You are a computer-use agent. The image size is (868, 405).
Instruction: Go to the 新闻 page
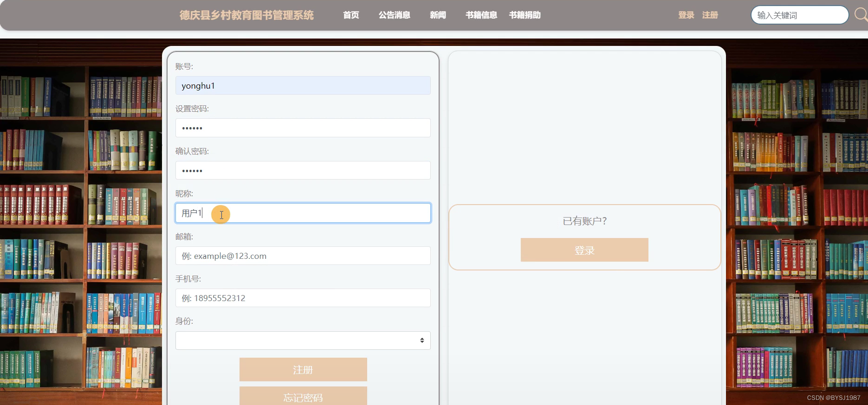click(438, 15)
